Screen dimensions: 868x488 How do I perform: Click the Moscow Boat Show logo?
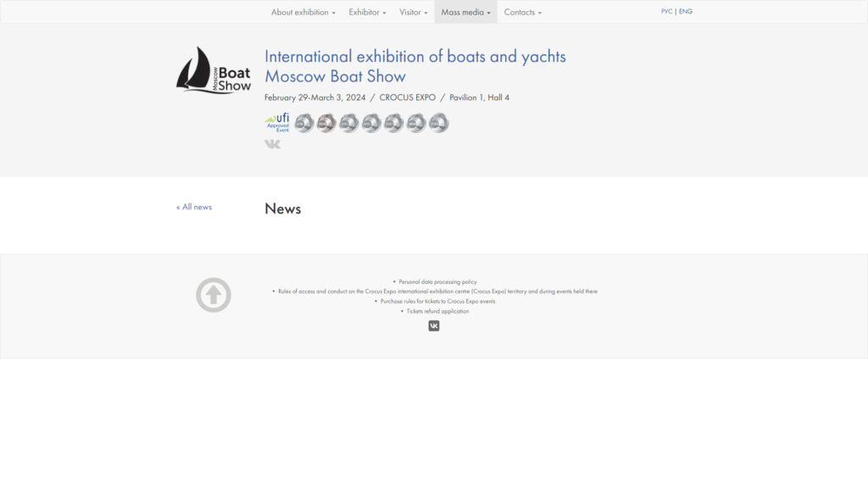pyautogui.click(x=214, y=70)
